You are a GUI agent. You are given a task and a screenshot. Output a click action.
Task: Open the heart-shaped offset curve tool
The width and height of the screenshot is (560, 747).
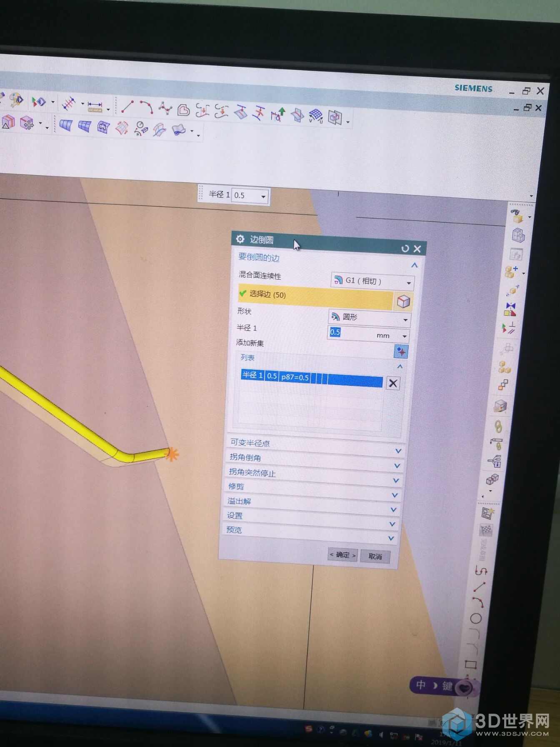point(183,110)
